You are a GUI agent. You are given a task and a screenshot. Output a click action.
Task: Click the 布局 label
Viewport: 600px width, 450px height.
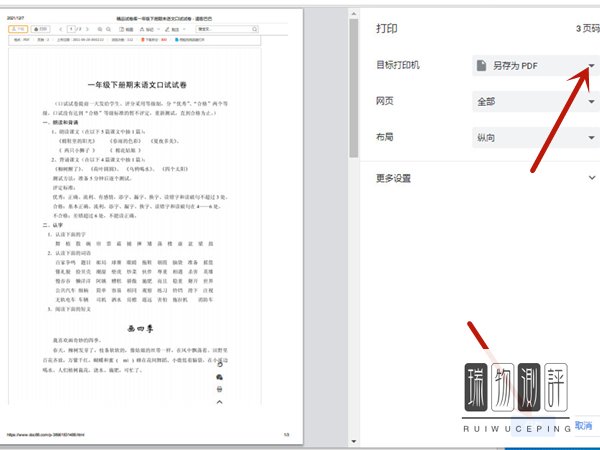click(385, 137)
